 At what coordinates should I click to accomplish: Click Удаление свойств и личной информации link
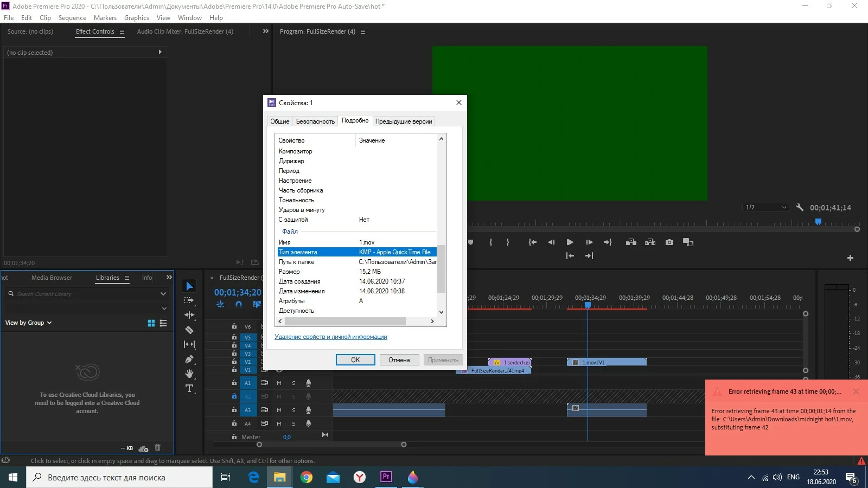click(331, 337)
